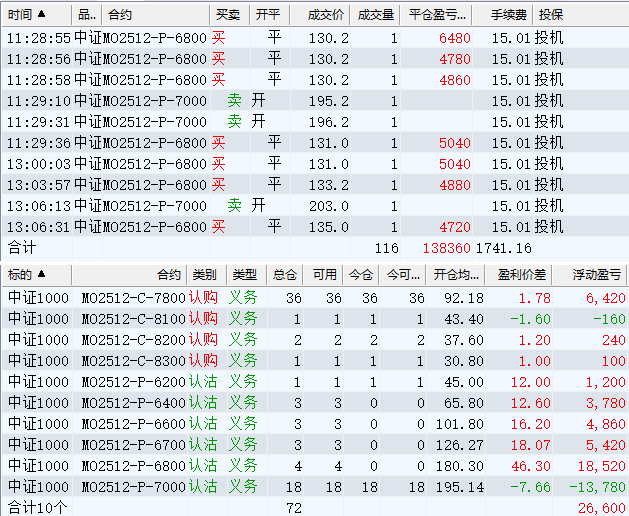Click the 类别 column header in positions
The width and height of the screenshot is (629, 516).
click(x=204, y=275)
